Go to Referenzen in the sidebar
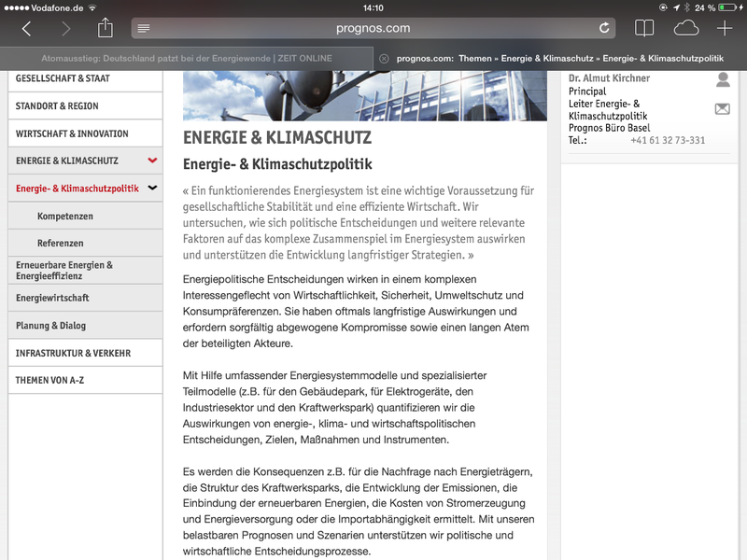The image size is (747, 560). [x=61, y=244]
